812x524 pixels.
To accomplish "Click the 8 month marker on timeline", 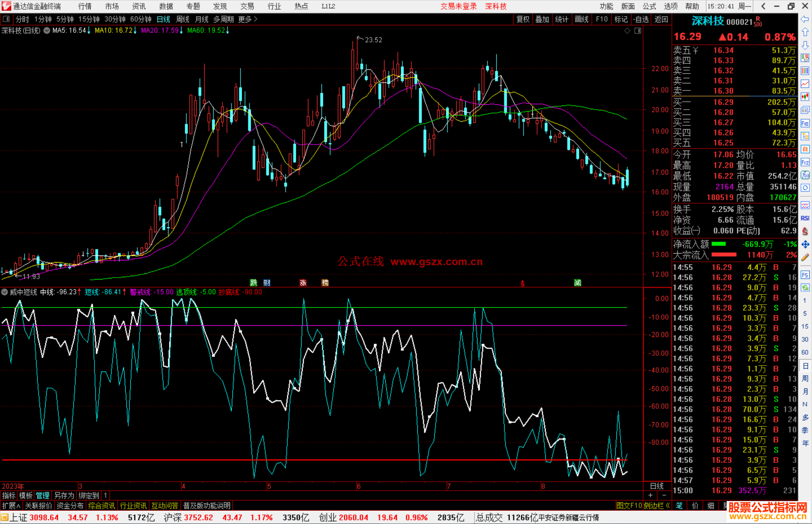I will [x=543, y=486].
